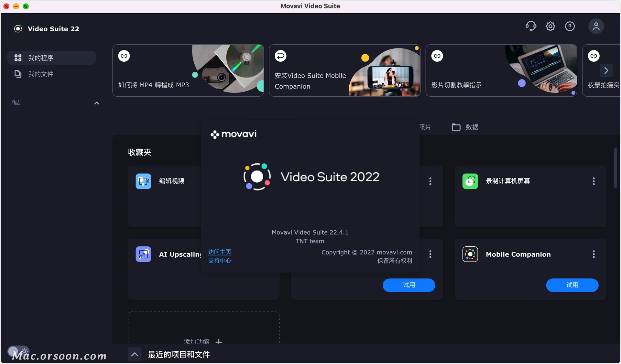Image resolution: width=621 pixels, height=364 pixels.
Task: Open more options menu above 录制计算机屏幕 card's left neighbor
Action: pos(430,181)
